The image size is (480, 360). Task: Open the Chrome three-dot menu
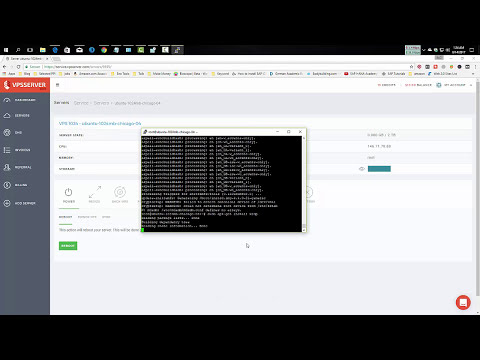475,67
